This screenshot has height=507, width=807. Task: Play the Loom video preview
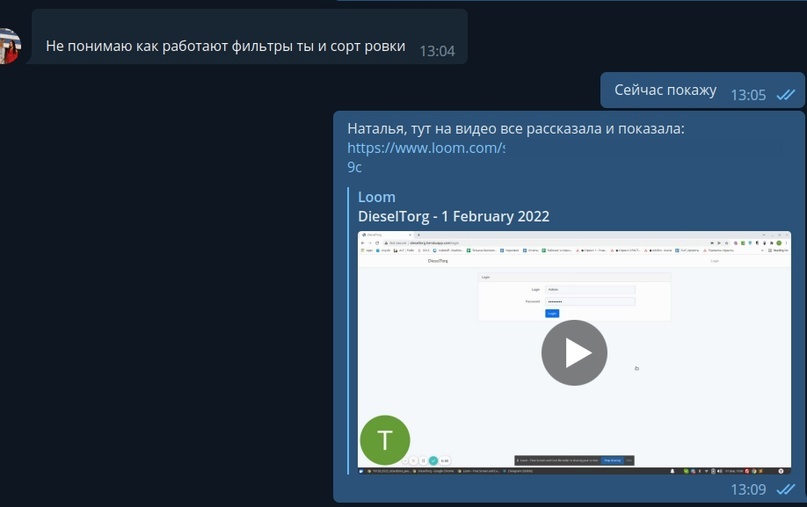[574, 353]
